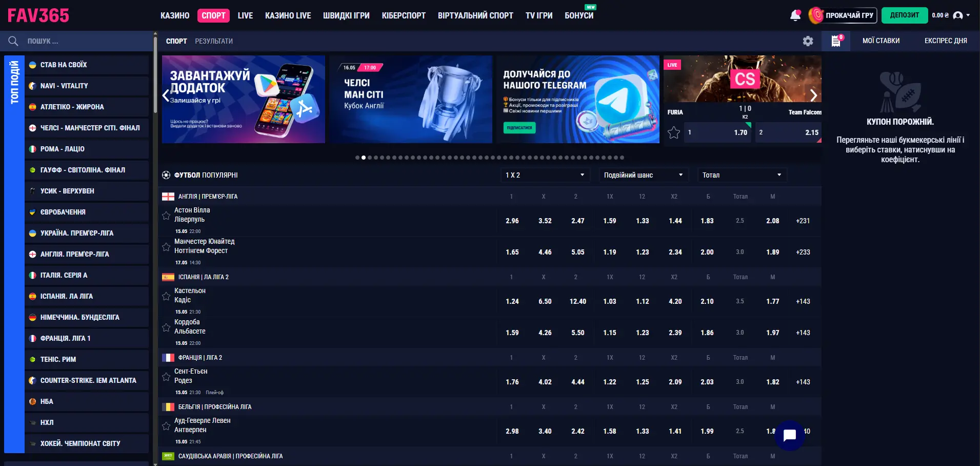Open the КІБЕРСПОРТ menu
The image size is (980, 466).
pyautogui.click(x=404, y=15)
